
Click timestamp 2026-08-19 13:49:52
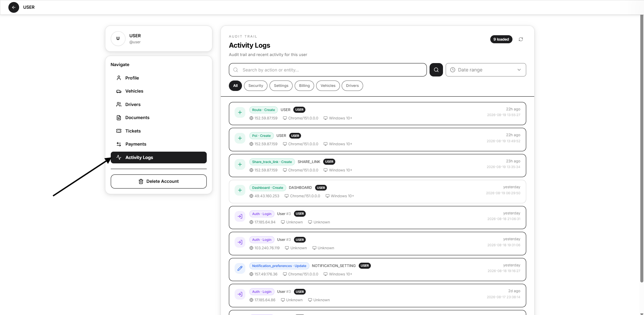coord(503,141)
